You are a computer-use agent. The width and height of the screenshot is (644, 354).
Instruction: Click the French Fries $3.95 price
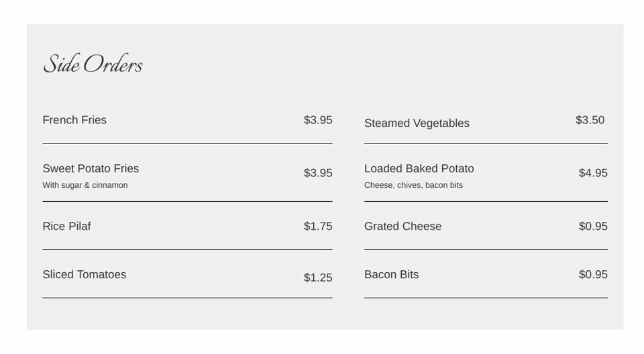point(318,120)
